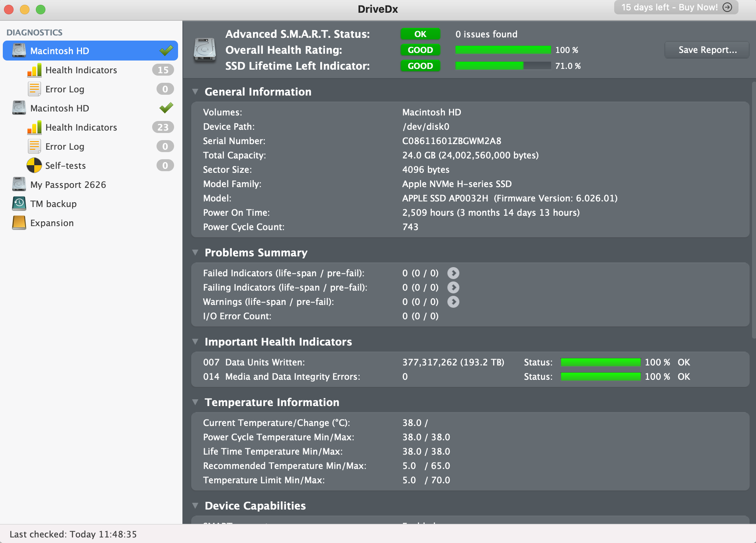Click the serial number C08611601ZBGWM2A8
756x543 pixels.
click(x=452, y=141)
